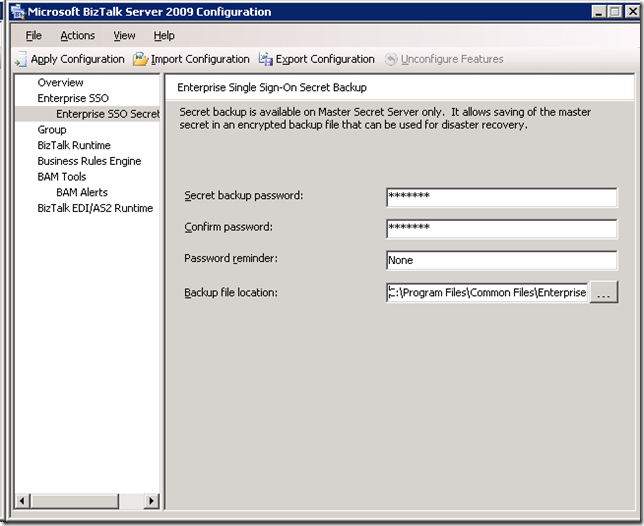This screenshot has width=644, height=526.
Task: Open the File menu
Action: tap(34, 36)
